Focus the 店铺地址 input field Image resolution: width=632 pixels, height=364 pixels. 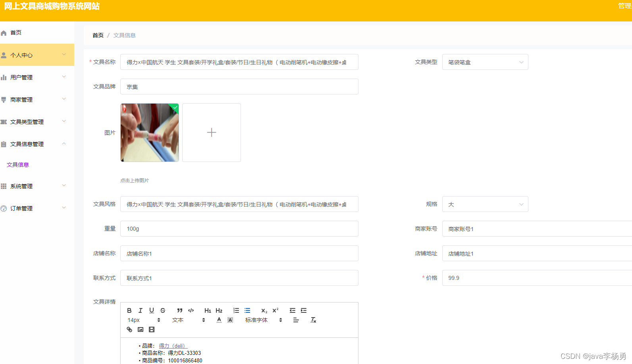point(537,253)
